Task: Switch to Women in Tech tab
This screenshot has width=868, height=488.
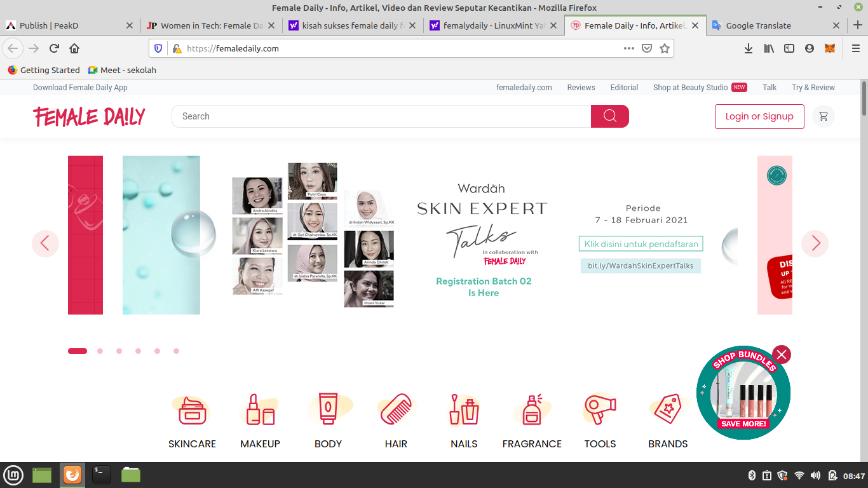Action: (x=211, y=25)
